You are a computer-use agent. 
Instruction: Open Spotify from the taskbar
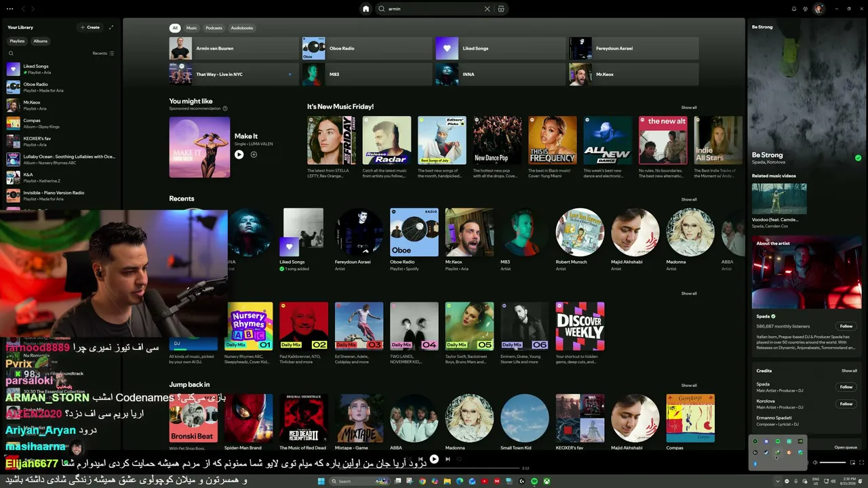pyautogui.click(x=534, y=481)
